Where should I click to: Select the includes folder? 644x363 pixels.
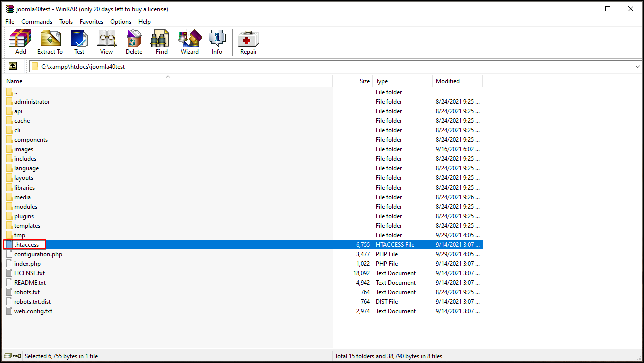tap(25, 159)
